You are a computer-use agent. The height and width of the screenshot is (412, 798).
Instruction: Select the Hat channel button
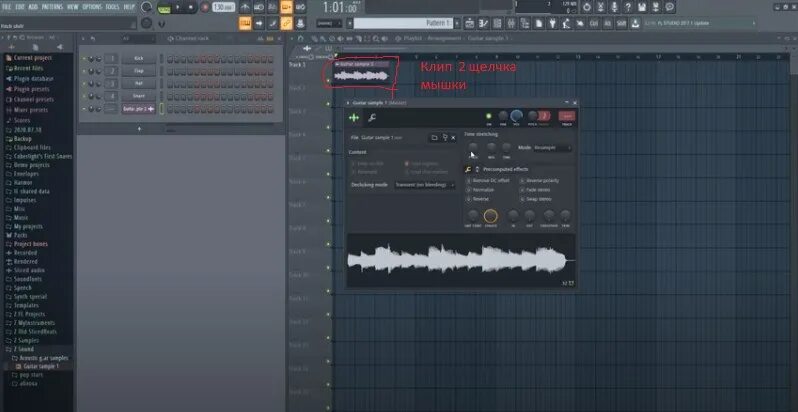click(x=138, y=83)
